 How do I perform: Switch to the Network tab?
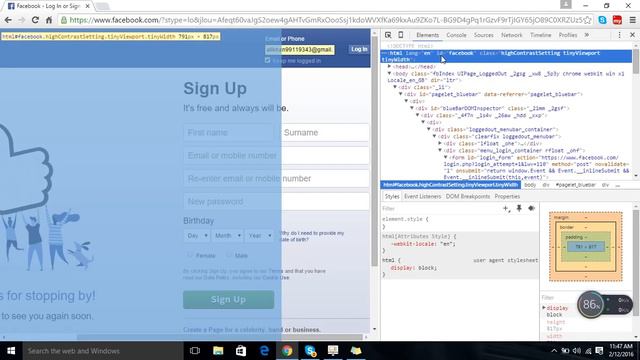click(511, 35)
